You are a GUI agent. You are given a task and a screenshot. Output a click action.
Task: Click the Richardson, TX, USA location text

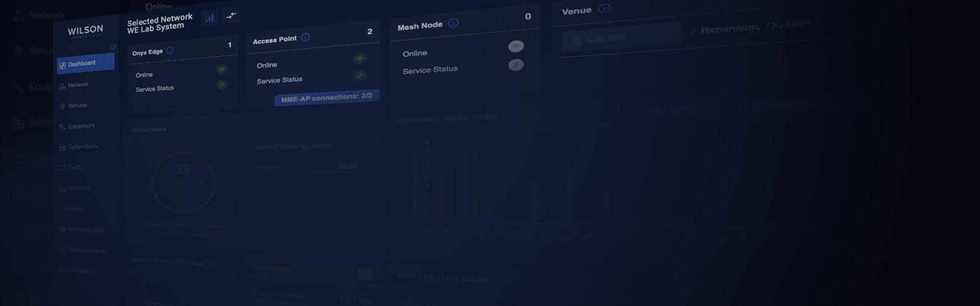(755, 26)
